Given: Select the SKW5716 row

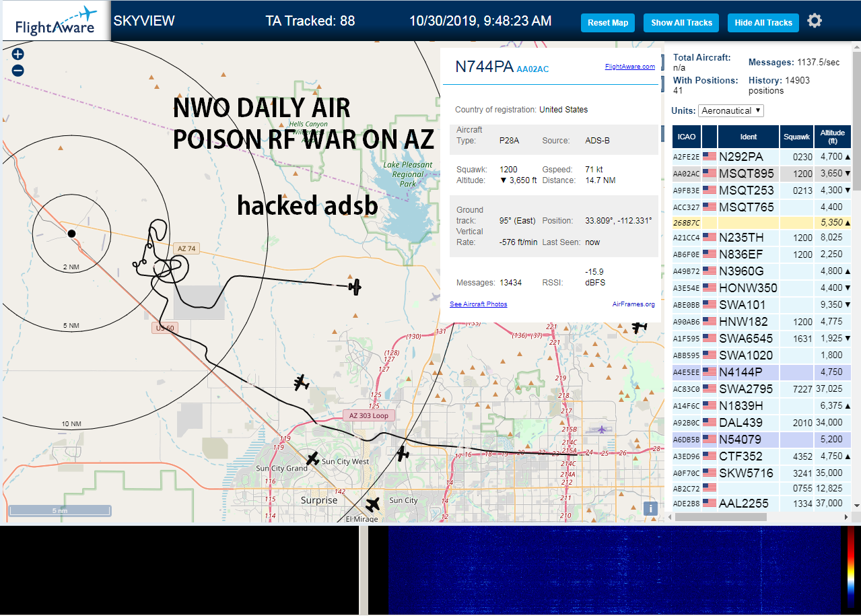Looking at the screenshot, I should click(x=762, y=473).
